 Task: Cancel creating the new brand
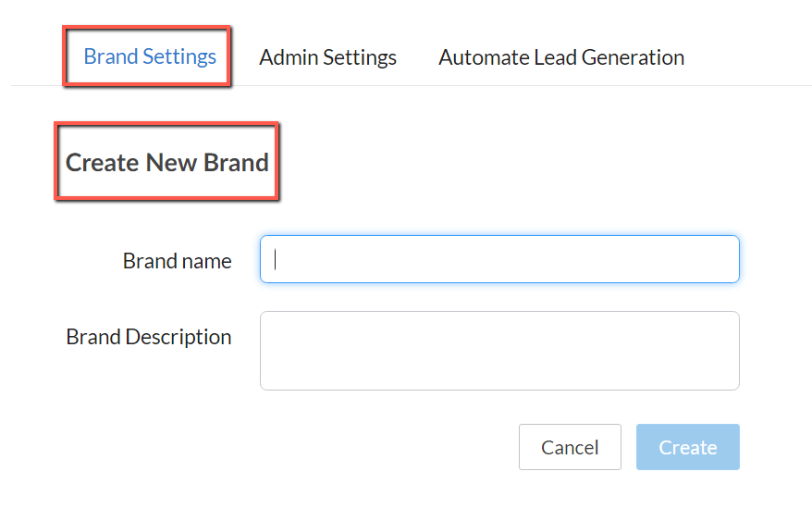tap(569, 447)
